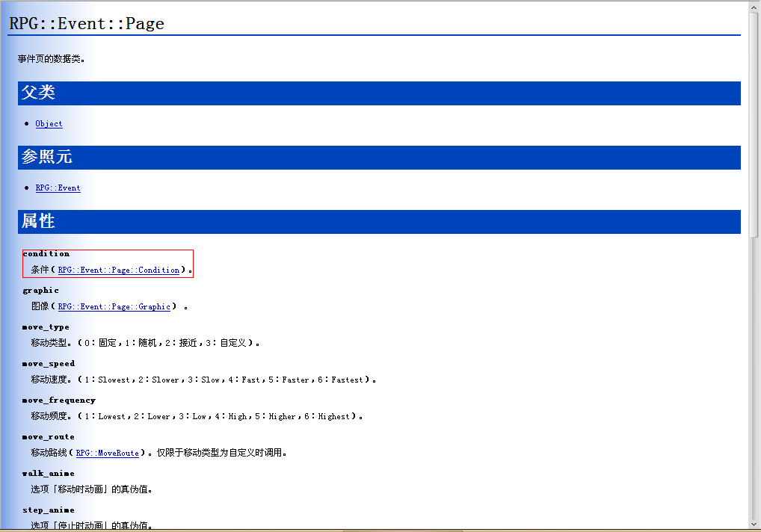Click the graphic attribute name
The width and height of the screenshot is (761, 532).
coord(41,291)
